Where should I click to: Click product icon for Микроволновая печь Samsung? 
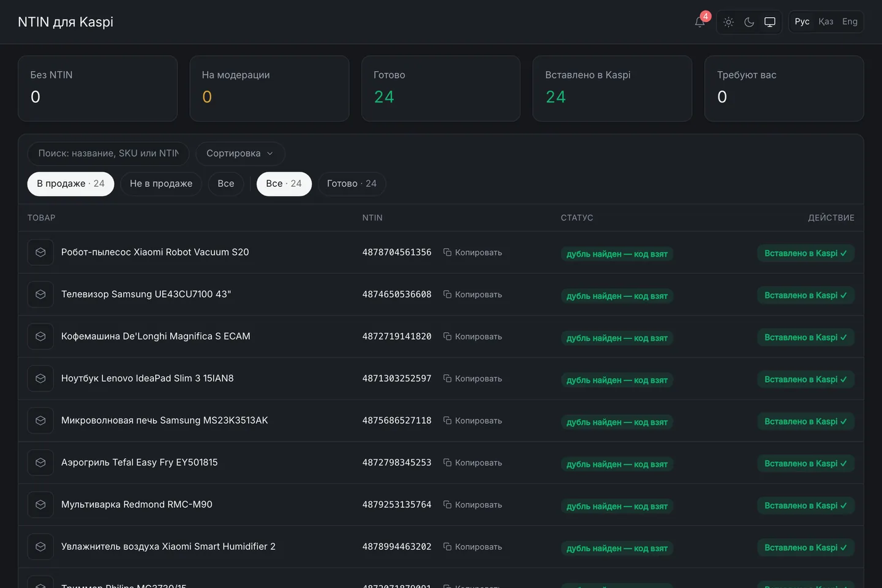click(40, 421)
